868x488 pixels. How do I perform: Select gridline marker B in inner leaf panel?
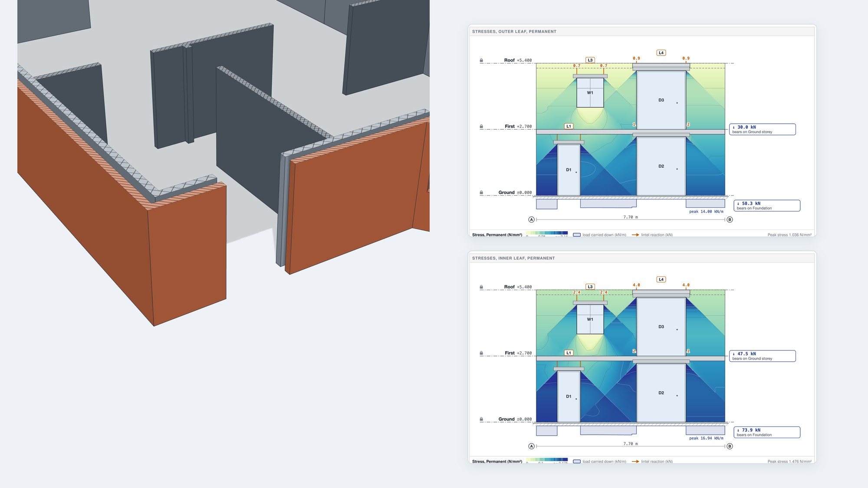click(730, 446)
